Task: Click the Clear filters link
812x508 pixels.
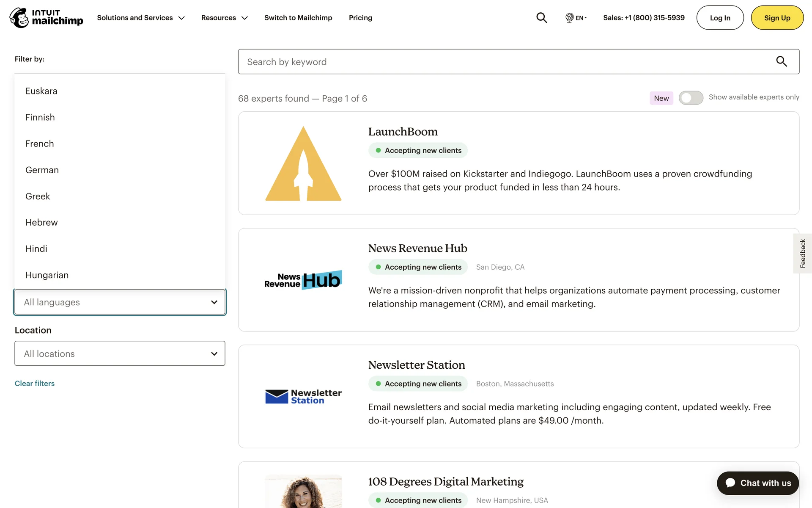Action: 35,384
